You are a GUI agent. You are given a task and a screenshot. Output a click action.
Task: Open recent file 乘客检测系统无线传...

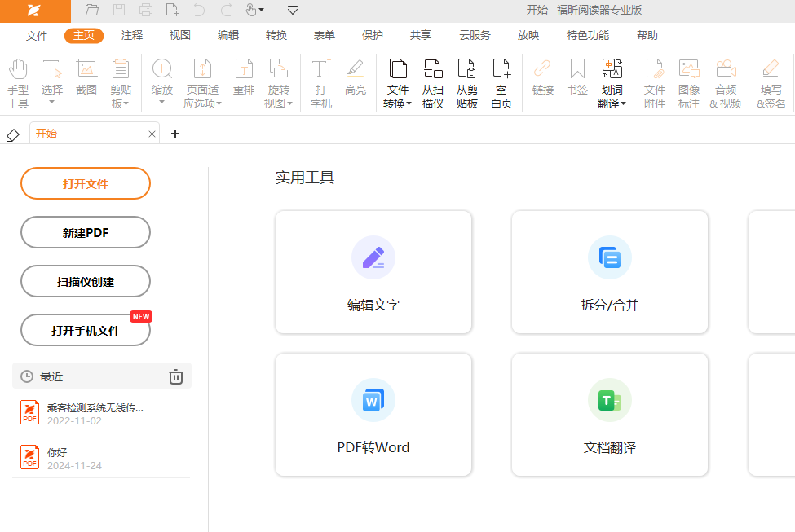coord(101,414)
